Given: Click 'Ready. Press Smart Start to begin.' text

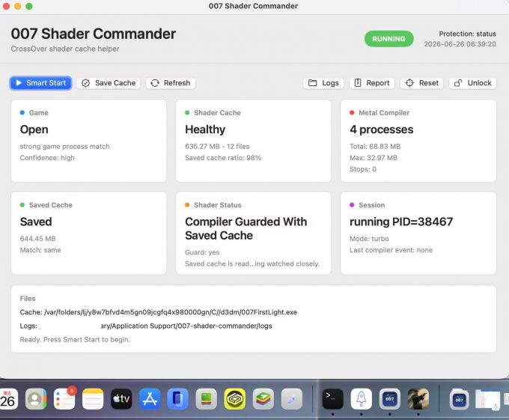Looking at the screenshot, I should [75, 339].
